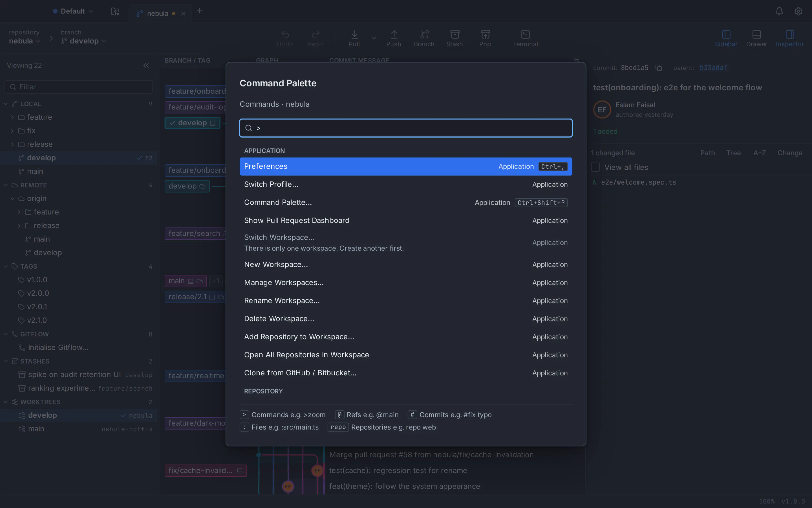This screenshot has height=508, width=812.
Task: Select Preferences in the command palette
Action: [406, 166]
